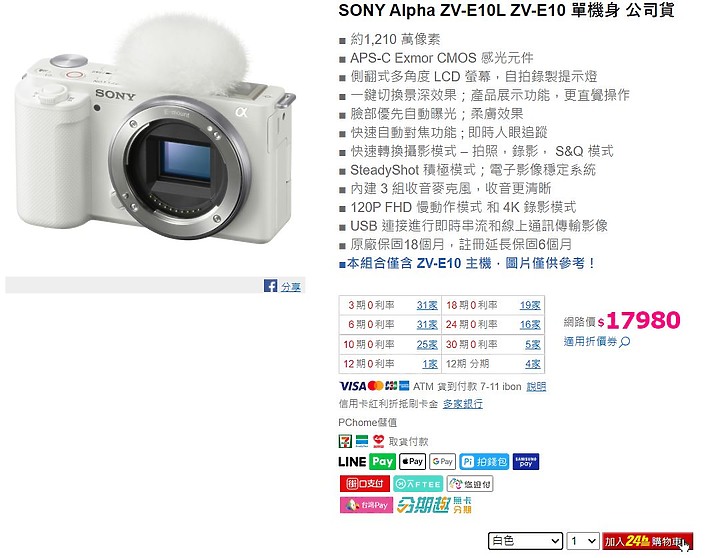Click the 多家銀行 link
This screenshot has width=720, height=558.
coord(463,404)
